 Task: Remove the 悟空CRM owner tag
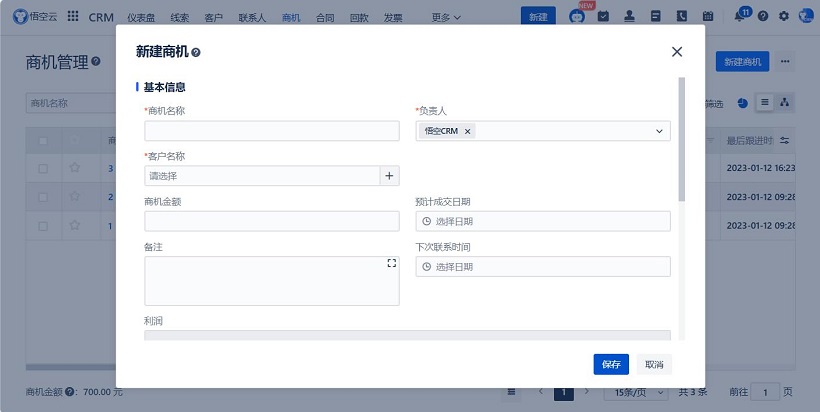click(x=468, y=131)
